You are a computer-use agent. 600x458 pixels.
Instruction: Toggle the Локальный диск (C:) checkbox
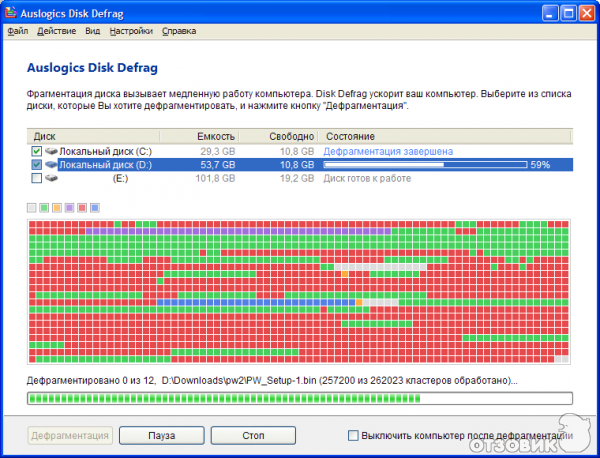tap(37, 151)
